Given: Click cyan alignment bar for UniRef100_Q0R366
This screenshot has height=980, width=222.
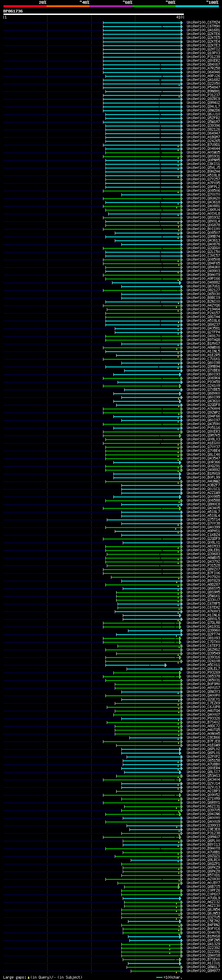Looking at the screenshot, I should pos(147,462).
